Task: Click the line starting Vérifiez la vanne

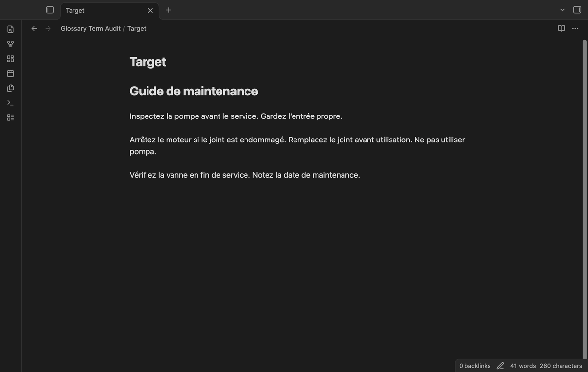Action: coord(245,175)
